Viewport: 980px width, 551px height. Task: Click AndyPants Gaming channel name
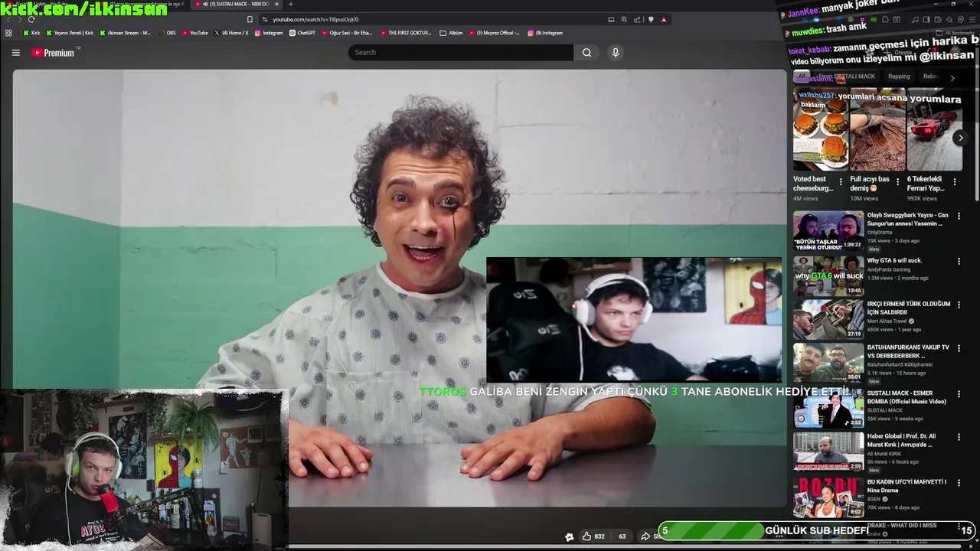coord(889,269)
